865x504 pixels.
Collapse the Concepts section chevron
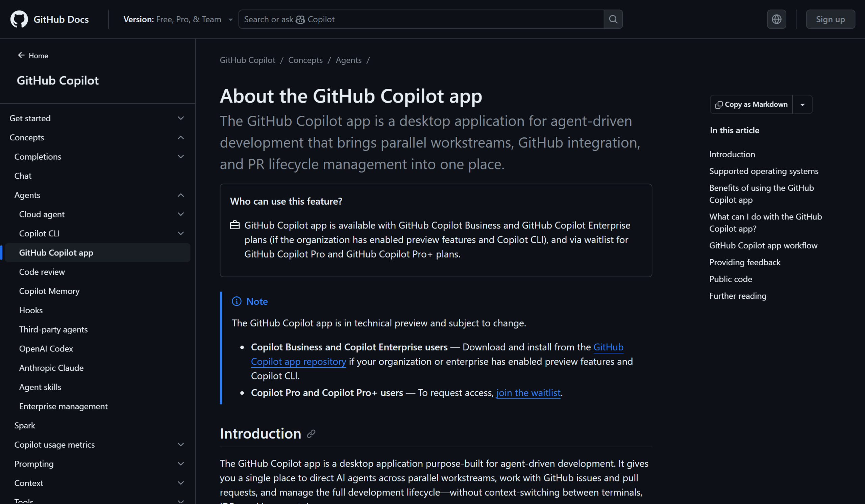point(181,137)
